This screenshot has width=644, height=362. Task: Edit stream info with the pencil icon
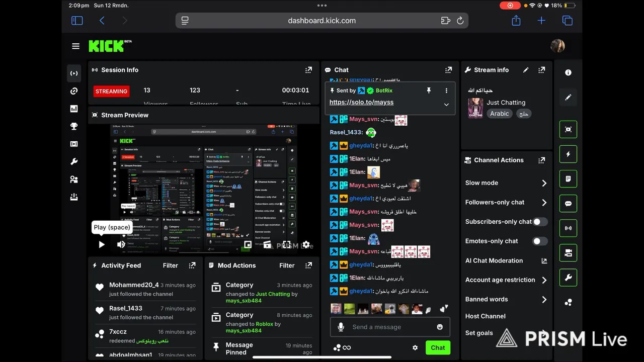click(x=526, y=70)
